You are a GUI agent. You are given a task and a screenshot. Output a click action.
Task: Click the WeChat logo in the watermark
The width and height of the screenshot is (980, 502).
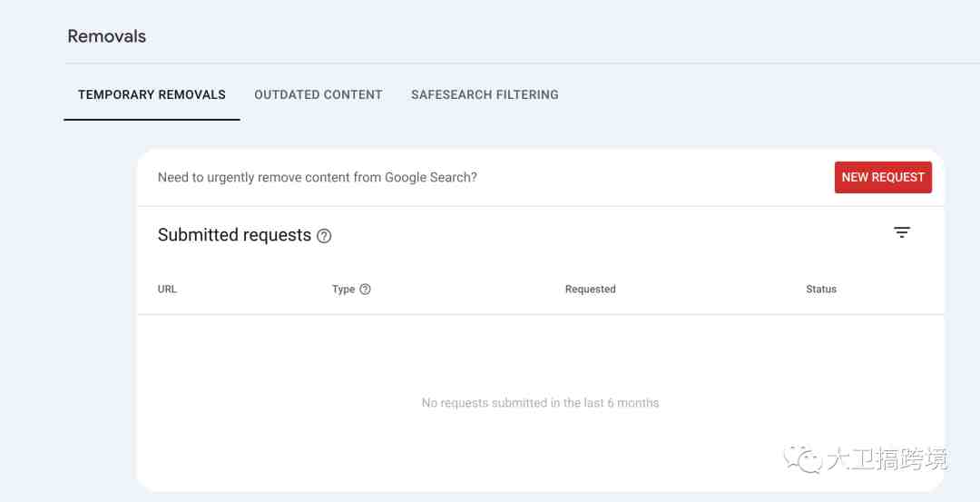click(x=803, y=459)
